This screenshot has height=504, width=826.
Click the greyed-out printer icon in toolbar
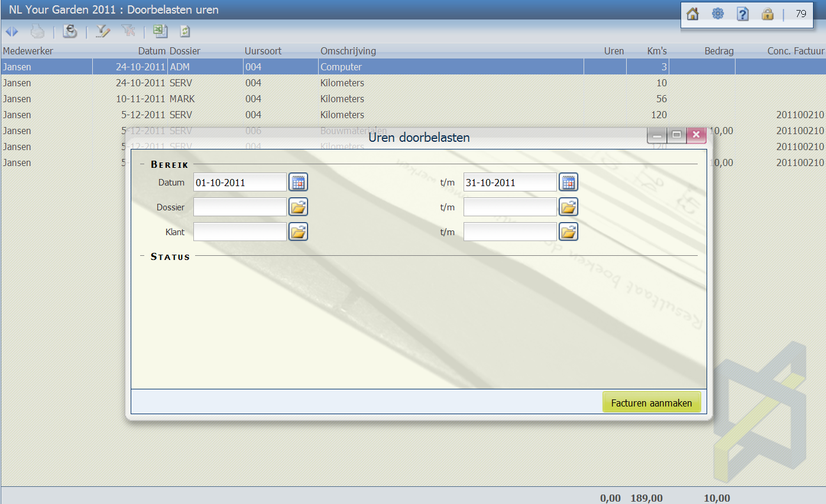[37, 31]
